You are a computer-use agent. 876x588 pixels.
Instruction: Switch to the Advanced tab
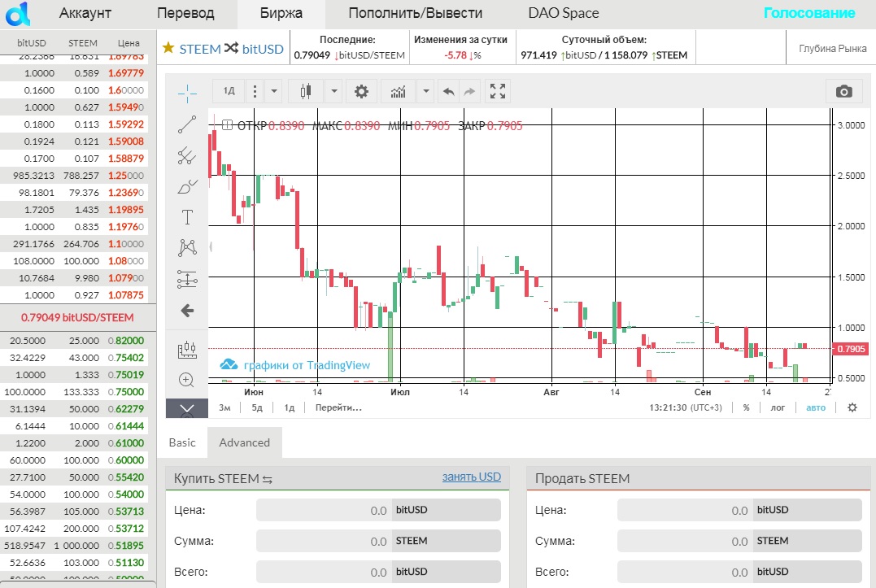tap(244, 442)
